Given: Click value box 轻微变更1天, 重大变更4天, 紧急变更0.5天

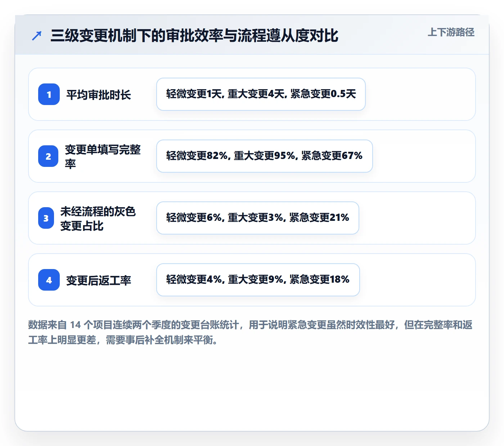Looking at the screenshot, I should click(x=261, y=94).
